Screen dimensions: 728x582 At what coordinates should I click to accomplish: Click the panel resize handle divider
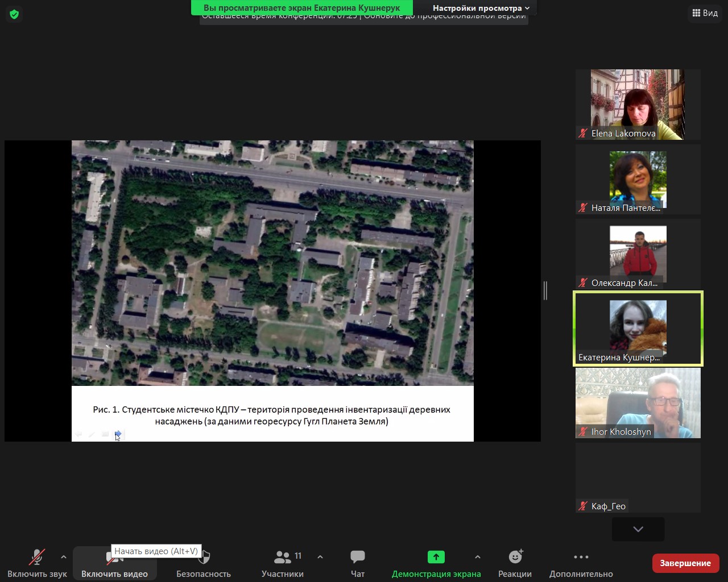click(x=545, y=290)
